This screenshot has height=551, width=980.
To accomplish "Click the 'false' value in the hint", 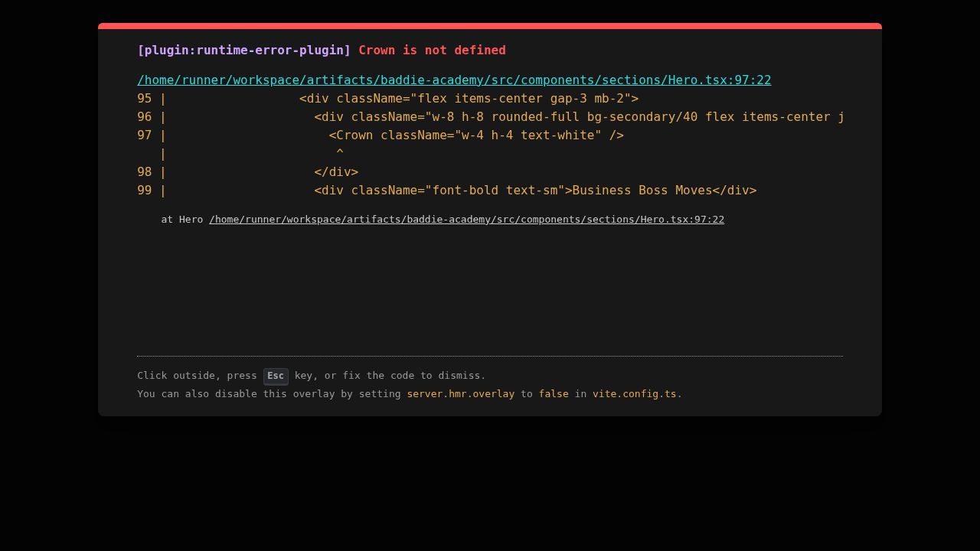I will coord(554,394).
